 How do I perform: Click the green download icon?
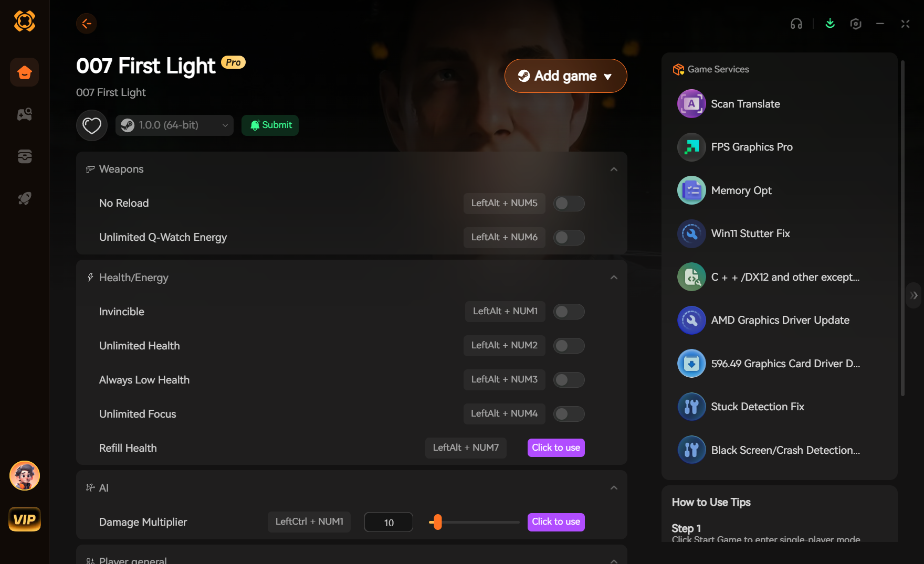point(830,24)
